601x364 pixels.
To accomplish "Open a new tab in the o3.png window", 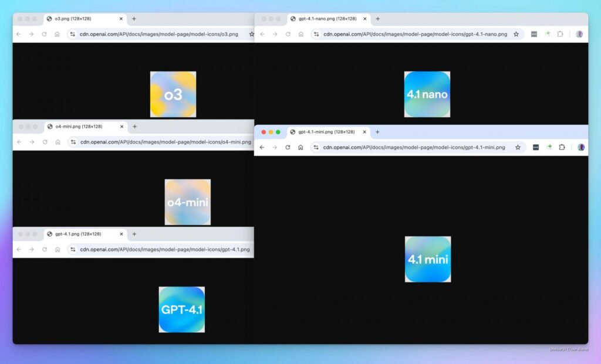I will (134, 19).
